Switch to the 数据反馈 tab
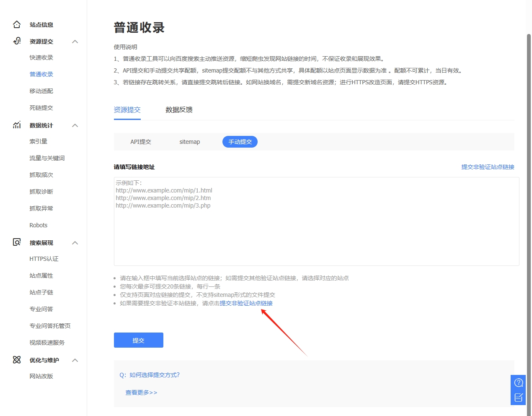 pos(179,110)
